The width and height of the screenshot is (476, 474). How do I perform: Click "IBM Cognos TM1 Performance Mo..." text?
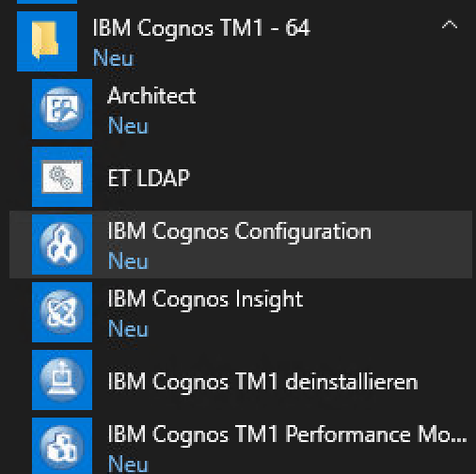tap(288, 435)
